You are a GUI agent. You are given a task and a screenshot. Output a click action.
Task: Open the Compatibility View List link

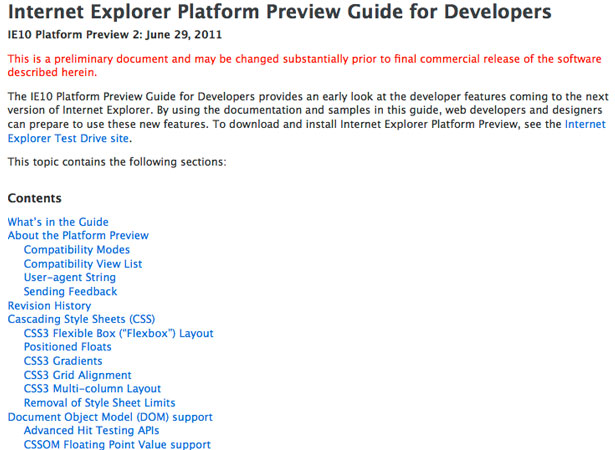(83, 264)
